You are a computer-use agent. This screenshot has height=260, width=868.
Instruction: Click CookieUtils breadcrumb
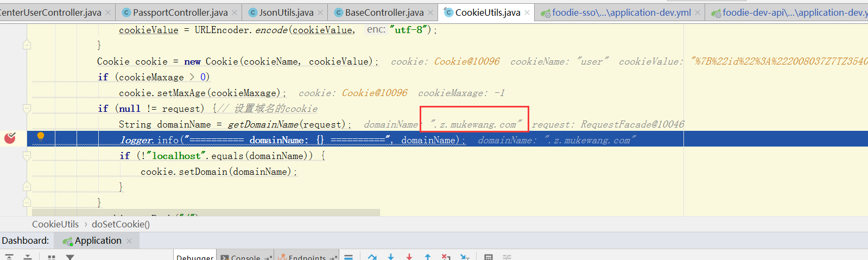[55, 224]
